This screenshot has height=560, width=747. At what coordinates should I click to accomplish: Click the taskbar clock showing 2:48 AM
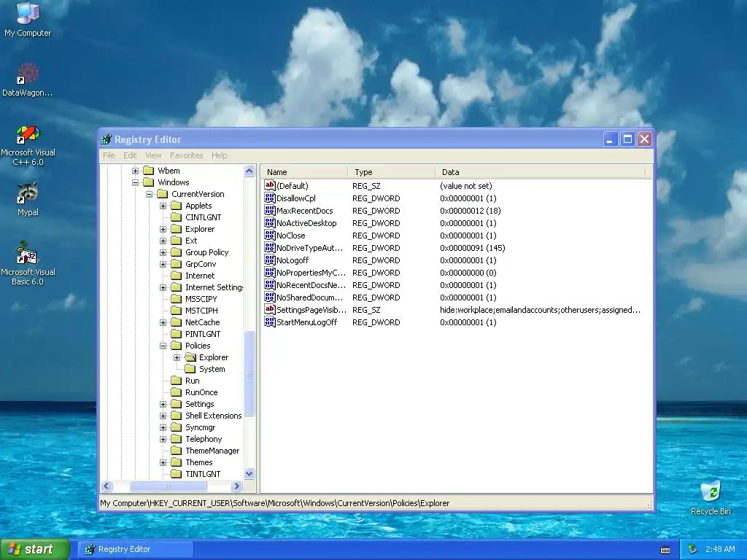[720, 549]
